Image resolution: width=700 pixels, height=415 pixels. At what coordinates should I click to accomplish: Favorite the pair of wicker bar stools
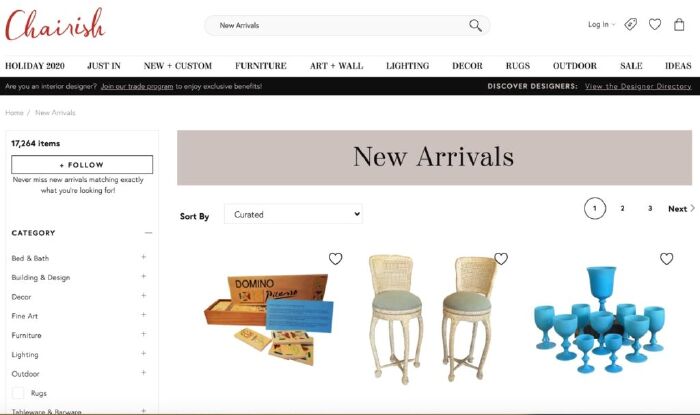(501, 258)
